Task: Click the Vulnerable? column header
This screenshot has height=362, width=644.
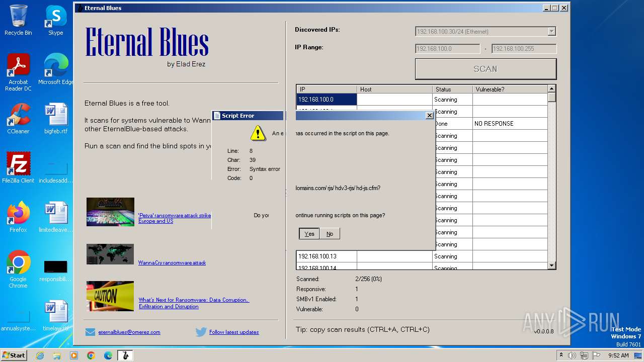Action: pos(510,89)
